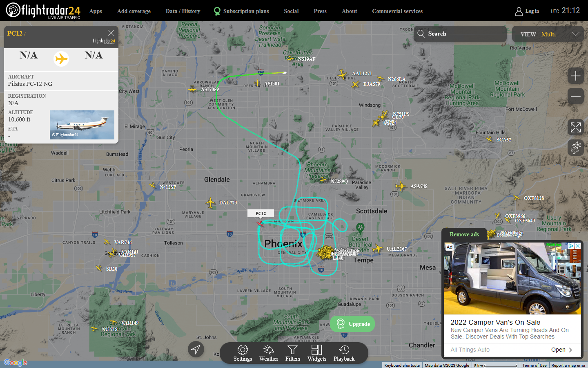Open the Widgets panel
The width and height of the screenshot is (588, 368).
tap(317, 353)
